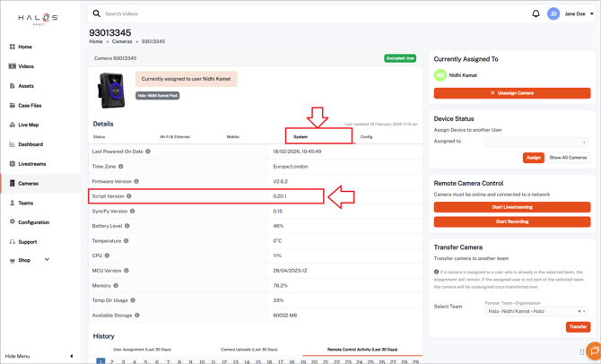Viewport: 601px width, 364px height.
Task: Open the chat widget icon
Action: tap(594, 351)
